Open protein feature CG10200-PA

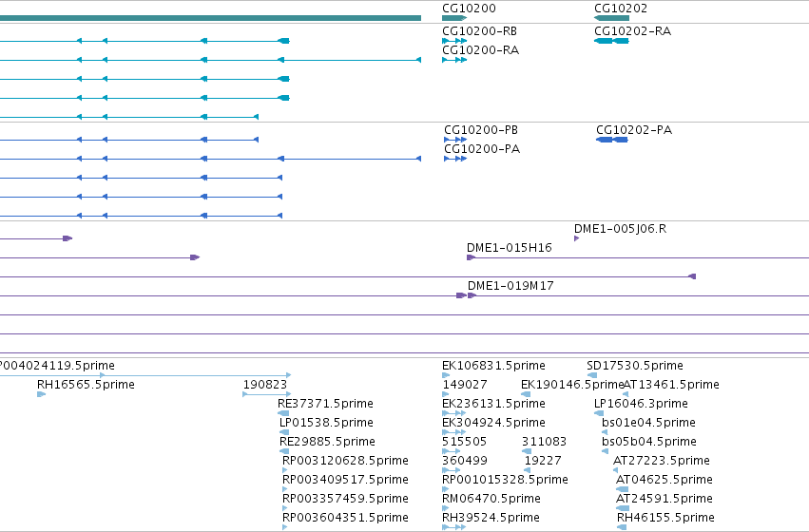click(482, 149)
